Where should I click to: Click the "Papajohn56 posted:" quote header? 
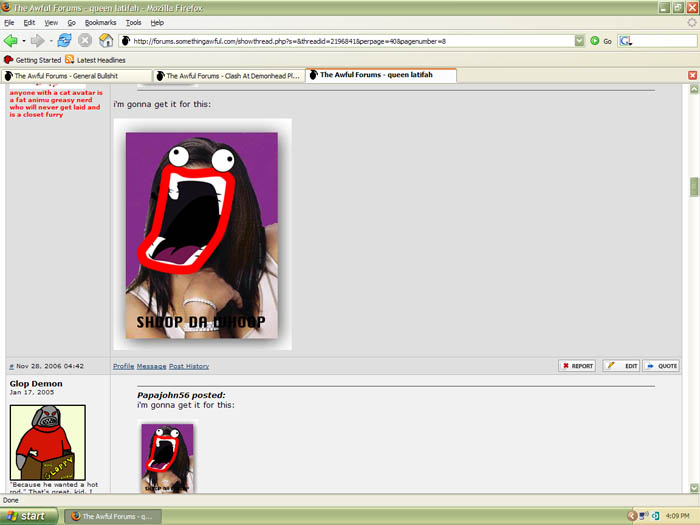[x=181, y=395]
